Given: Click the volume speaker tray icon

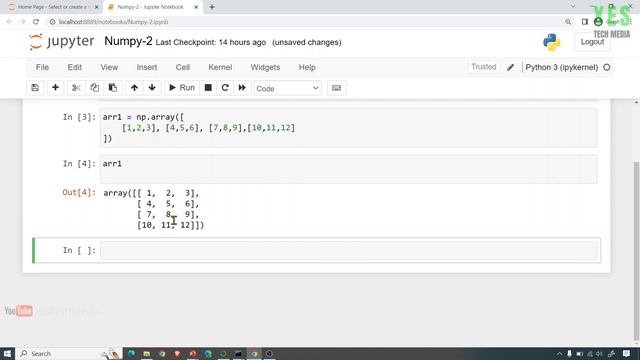Looking at the screenshot, I should 599,353.
